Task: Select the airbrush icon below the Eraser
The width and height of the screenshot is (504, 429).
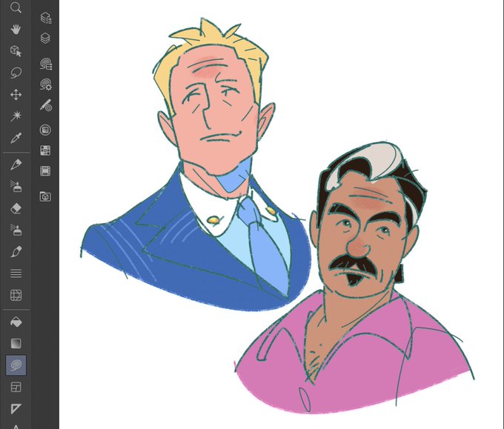Action: tap(16, 230)
